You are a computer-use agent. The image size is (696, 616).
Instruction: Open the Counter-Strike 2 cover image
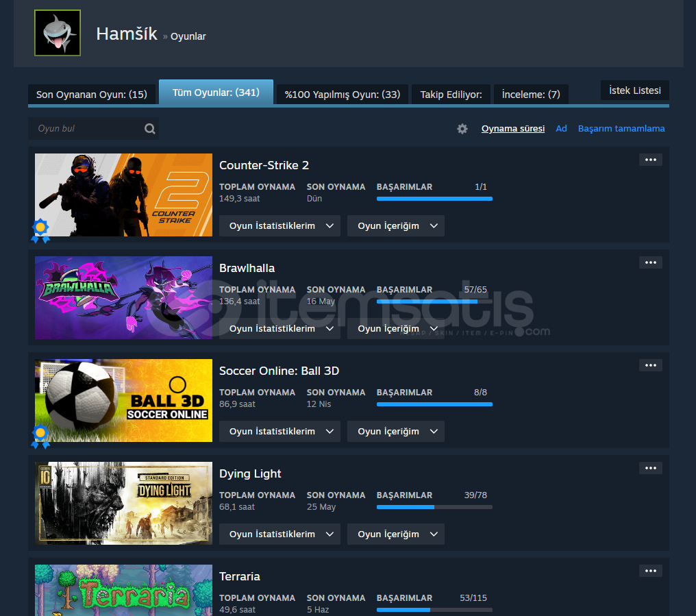(123, 195)
